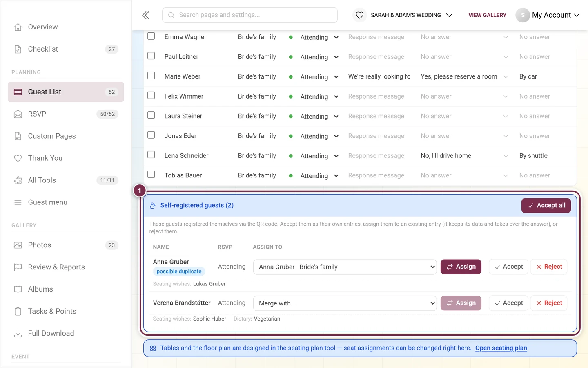Viewport: 588px width, 368px height.
Task: Click the search pages and settings field
Action: (x=250, y=15)
